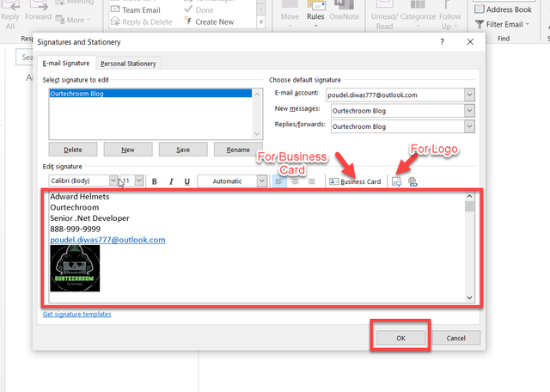
Task: Open the help question mark
Action: pos(442,42)
